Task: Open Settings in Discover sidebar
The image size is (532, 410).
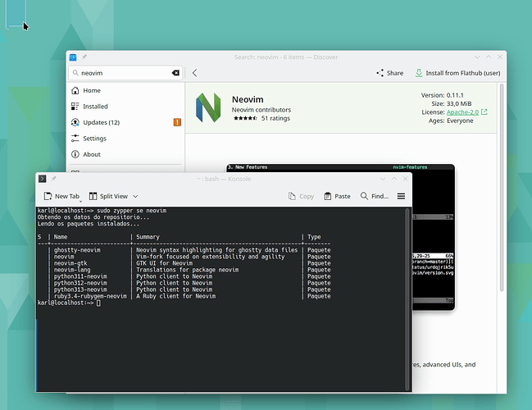Action: tap(126, 139)
